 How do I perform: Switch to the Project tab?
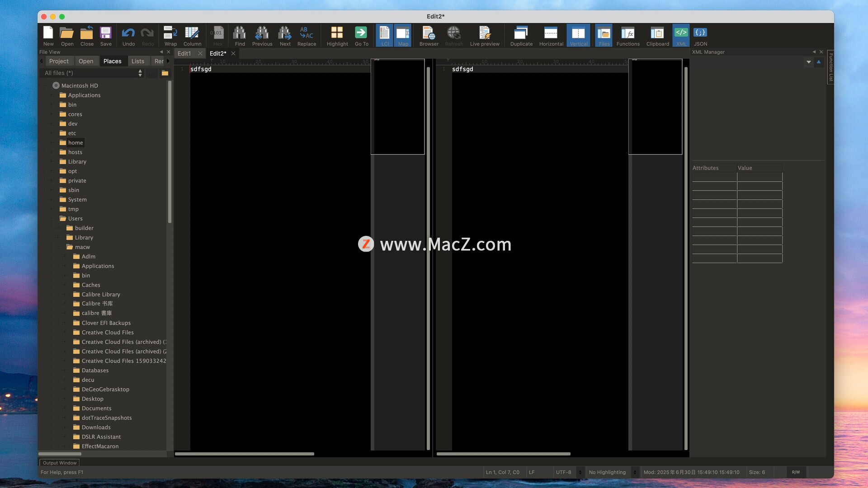coord(59,61)
